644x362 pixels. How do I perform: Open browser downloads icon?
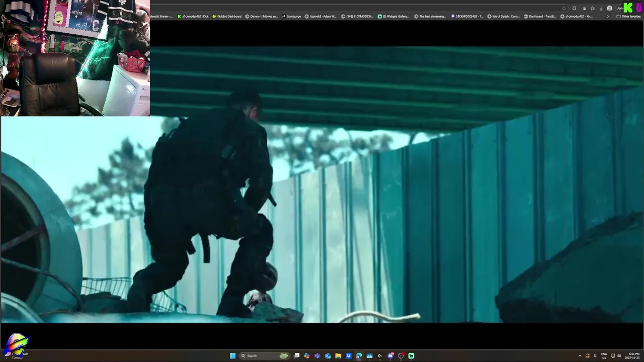click(601, 9)
